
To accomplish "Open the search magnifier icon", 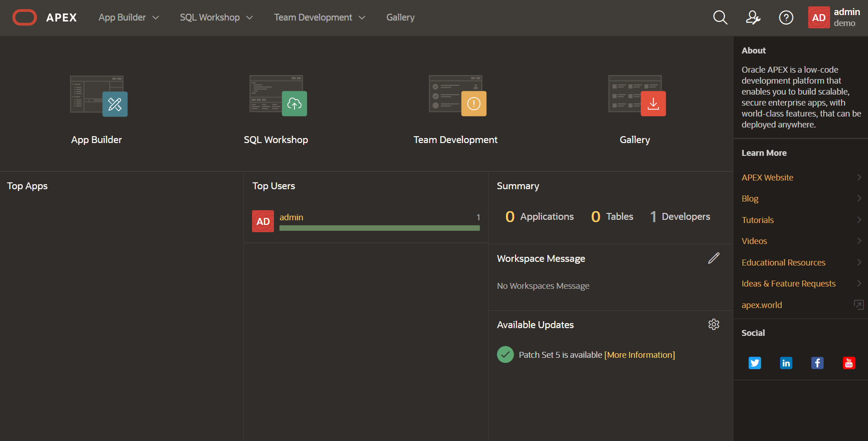I will 720,18.
